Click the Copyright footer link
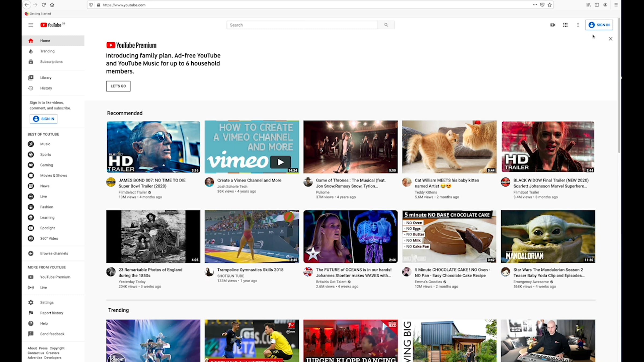 57,348
